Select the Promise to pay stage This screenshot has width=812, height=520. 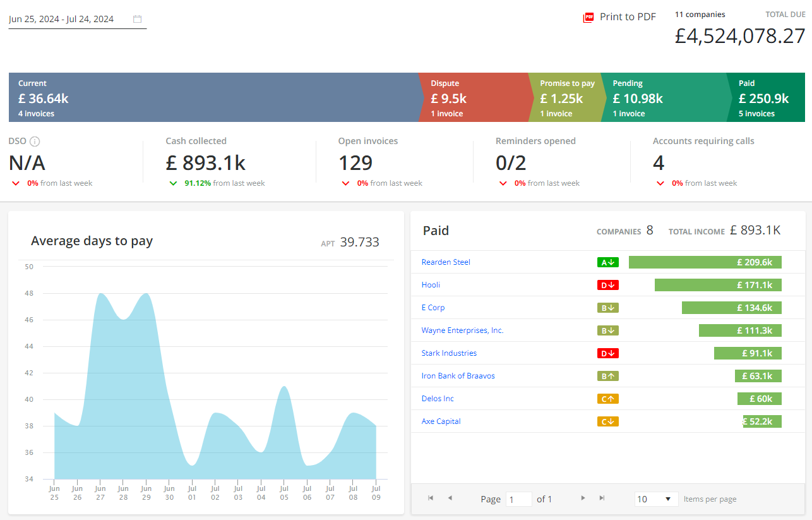pos(565,97)
